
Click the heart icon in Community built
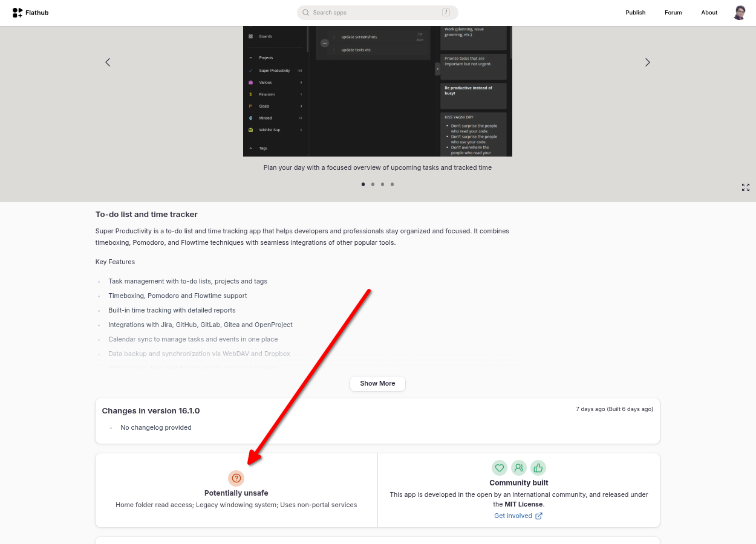[500, 467]
